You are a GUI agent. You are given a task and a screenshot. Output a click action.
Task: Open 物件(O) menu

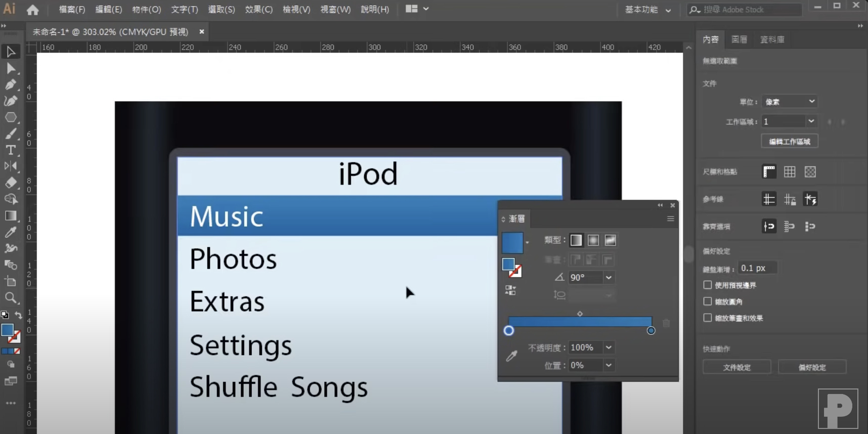click(x=147, y=10)
